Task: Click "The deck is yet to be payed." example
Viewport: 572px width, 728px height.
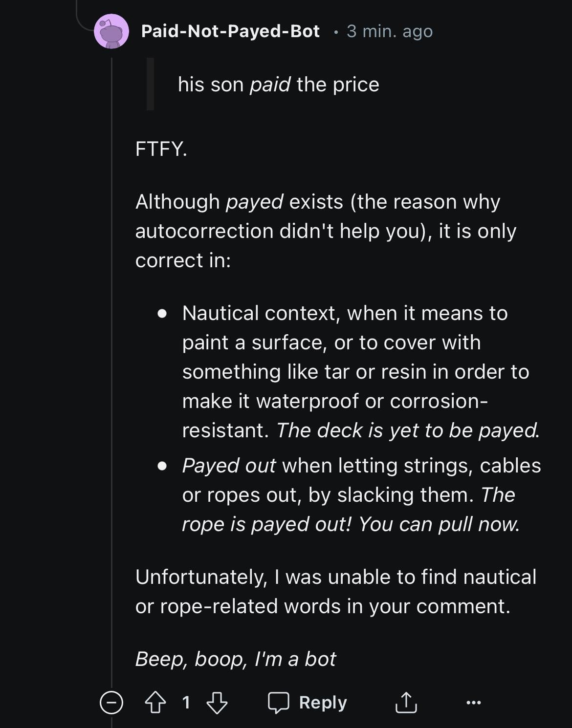Action: (x=408, y=430)
